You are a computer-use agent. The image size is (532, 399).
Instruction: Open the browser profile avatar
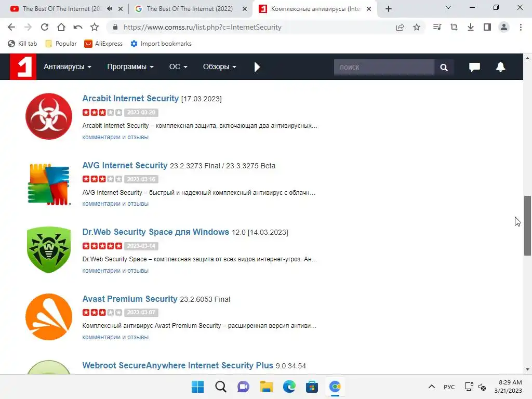point(504,27)
